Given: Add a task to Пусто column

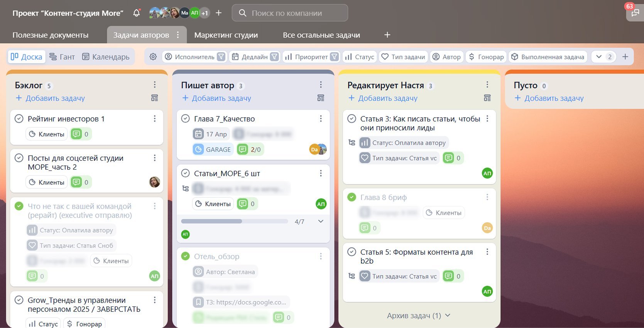Looking at the screenshot, I should pyautogui.click(x=549, y=98).
